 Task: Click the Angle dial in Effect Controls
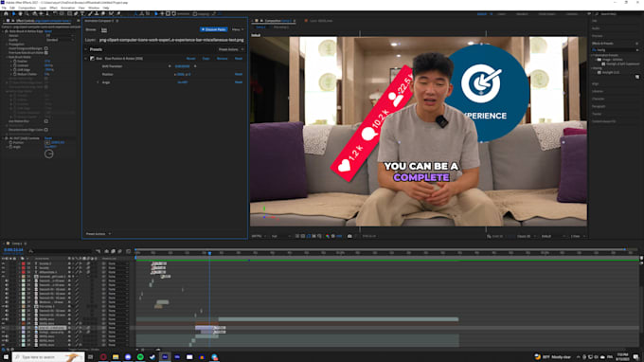pyautogui.click(x=49, y=154)
